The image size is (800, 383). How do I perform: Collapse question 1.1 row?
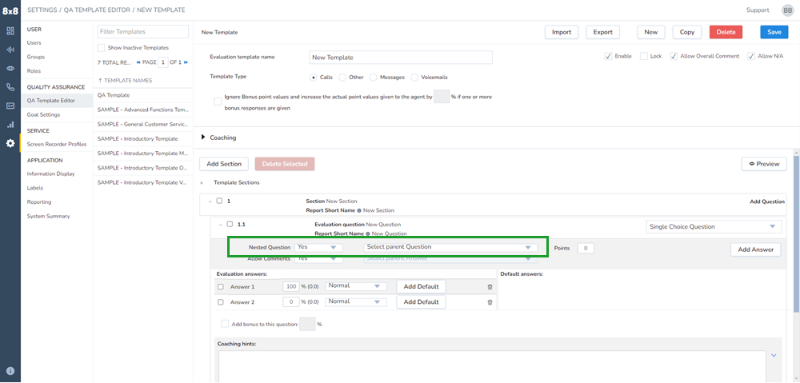(x=220, y=224)
